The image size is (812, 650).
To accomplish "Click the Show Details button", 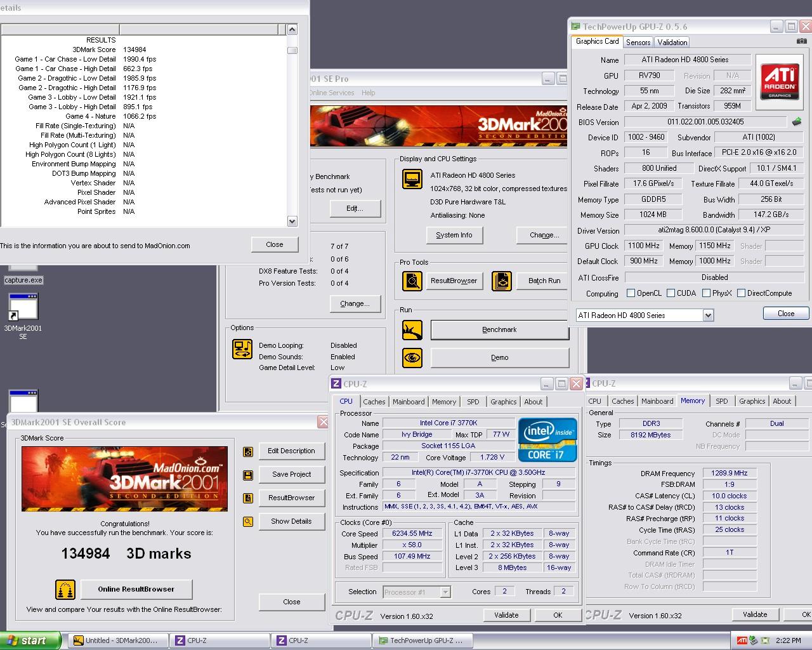I will point(291,522).
